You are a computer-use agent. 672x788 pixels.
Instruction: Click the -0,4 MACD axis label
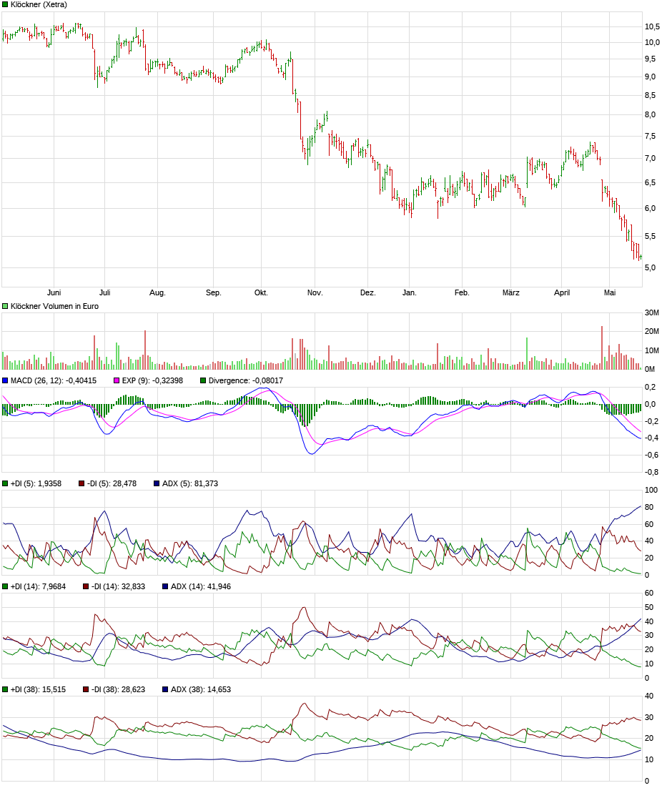click(651, 438)
